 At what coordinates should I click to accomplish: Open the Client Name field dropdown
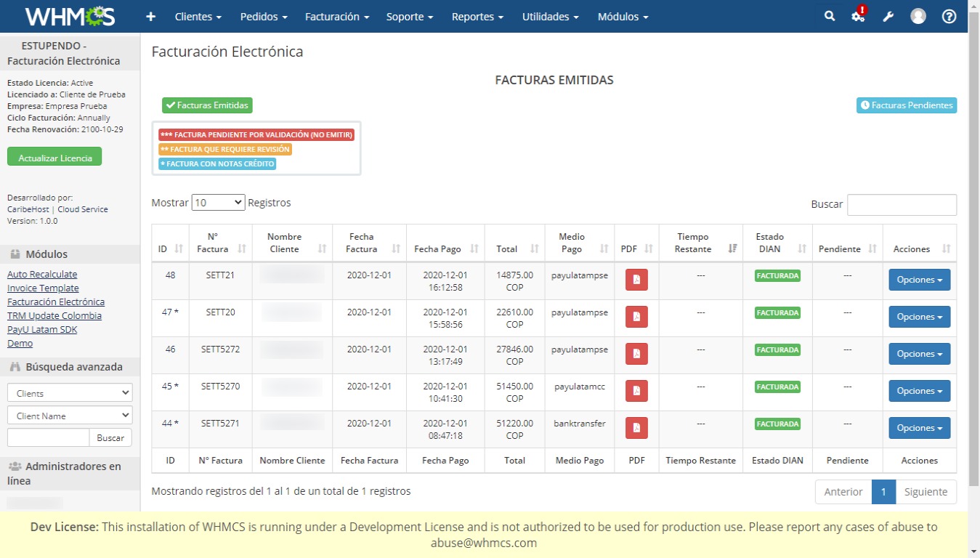70,416
